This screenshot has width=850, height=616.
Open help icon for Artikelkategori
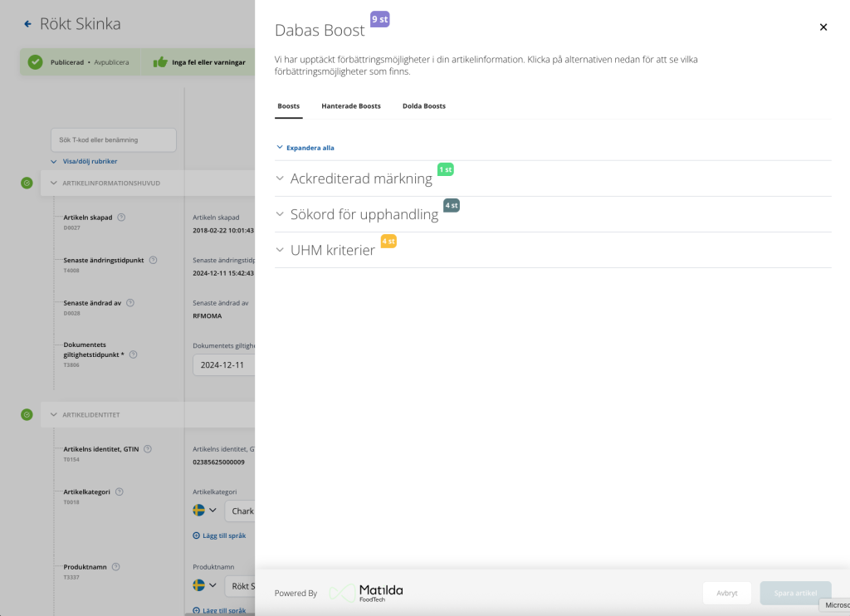pos(120,491)
